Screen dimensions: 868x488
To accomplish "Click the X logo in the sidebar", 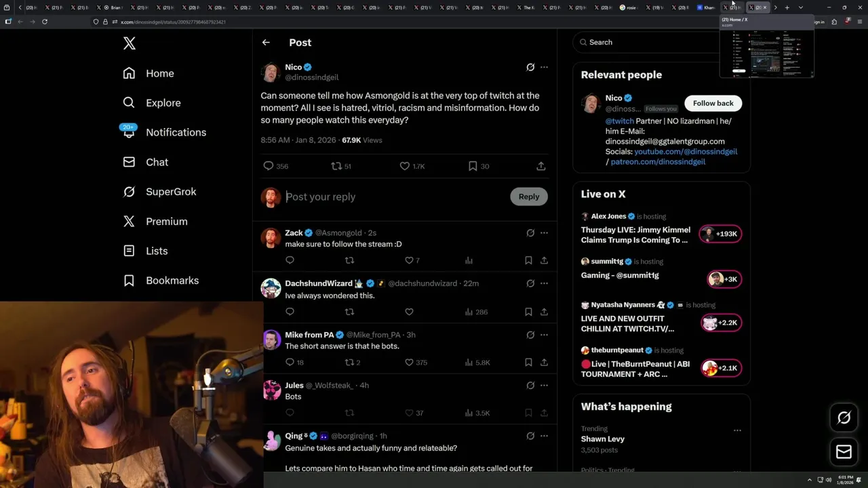I will (130, 43).
